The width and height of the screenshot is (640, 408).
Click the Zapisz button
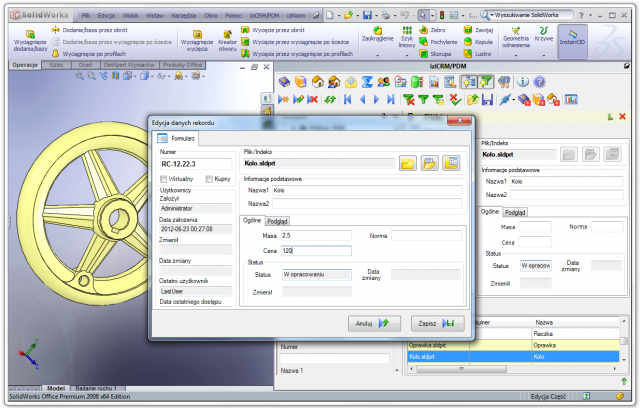[438, 324]
